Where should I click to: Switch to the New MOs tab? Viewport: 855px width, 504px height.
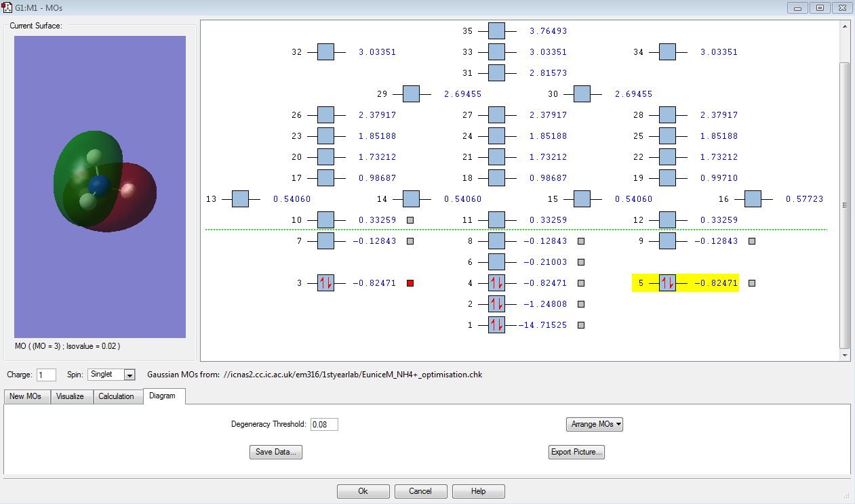(x=27, y=396)
